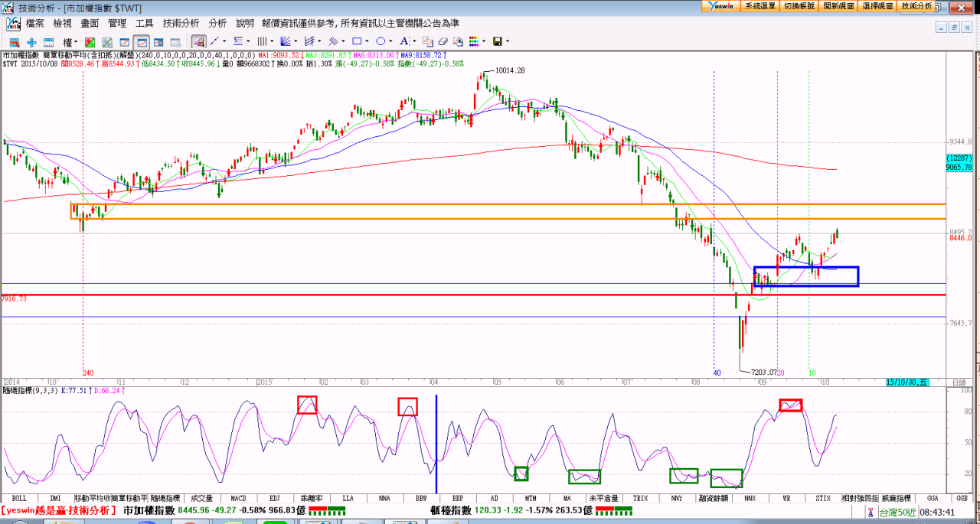Expand the save icon dropdown arrow
Image resolution: width=980 pixels, height=524 pixels.
pos(508,41)
